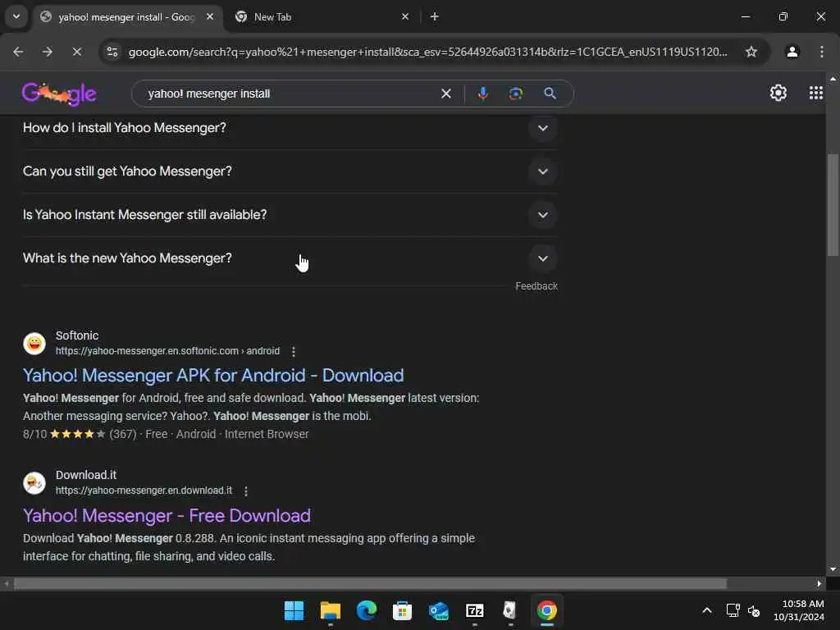840x630 pixels.
Task: Open muted volume icon in tray
Action: [754, 610]
